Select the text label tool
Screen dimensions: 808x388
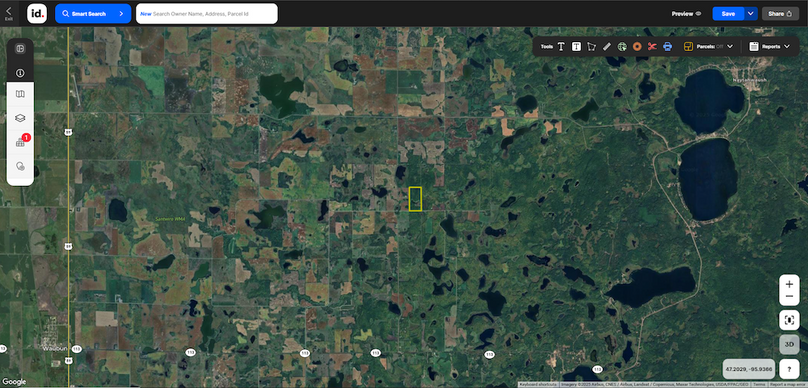(x=561, y=46)
